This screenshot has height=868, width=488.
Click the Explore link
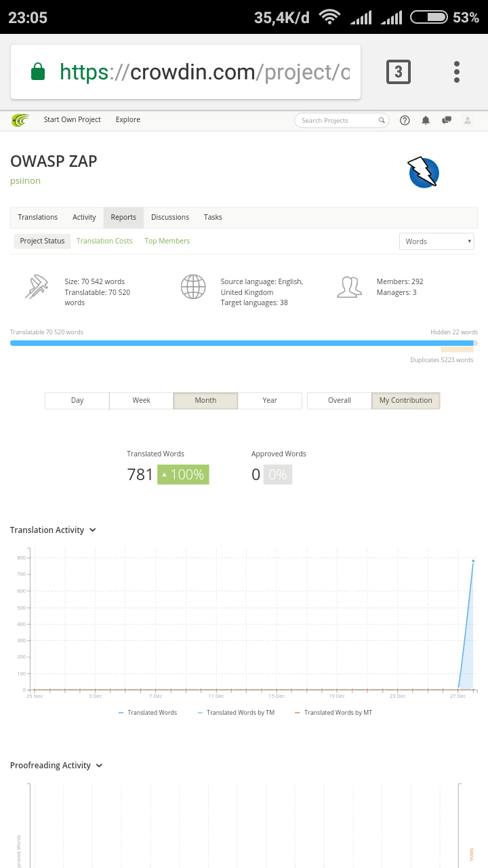click(x=128, y=119)
